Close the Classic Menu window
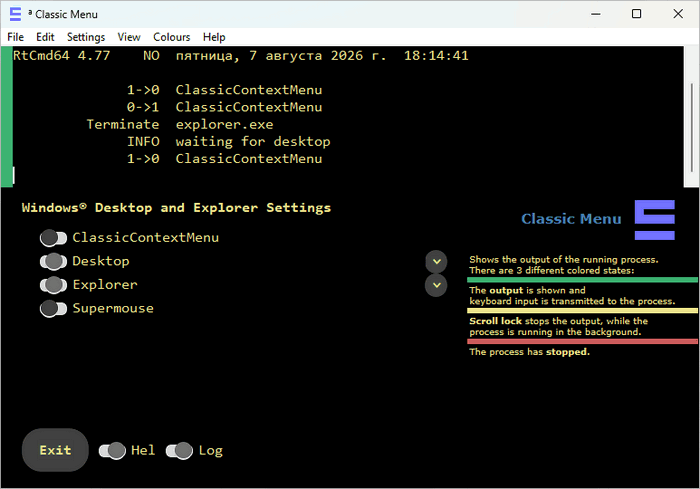 coord(678,14)
